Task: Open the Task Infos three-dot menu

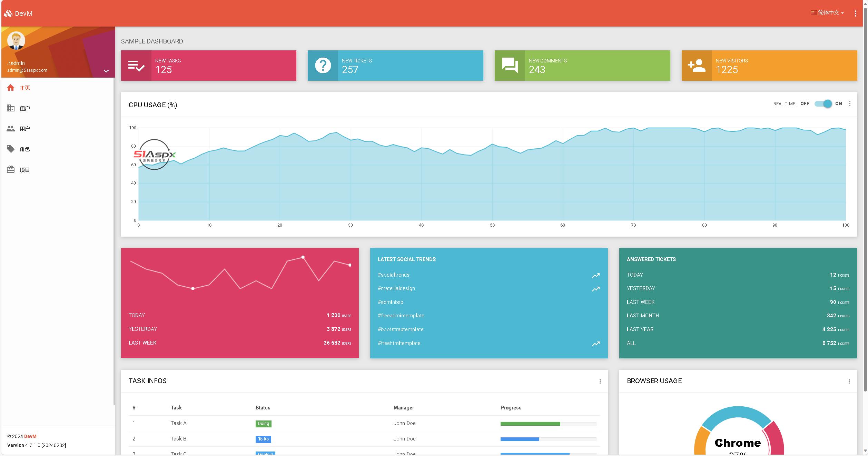Action: [x=600, y=381]
